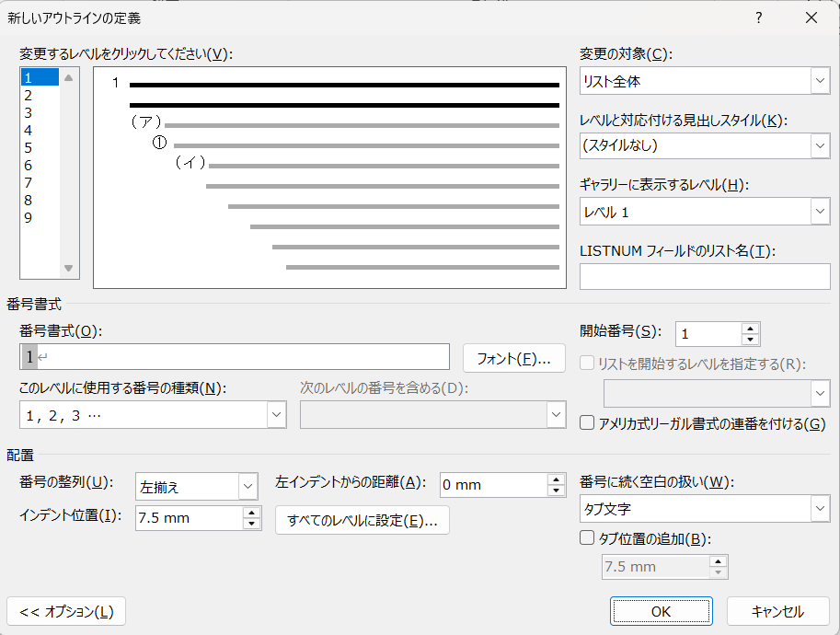Close the 新しいアウトラインの定義 dialog

(x=811, y=17)
